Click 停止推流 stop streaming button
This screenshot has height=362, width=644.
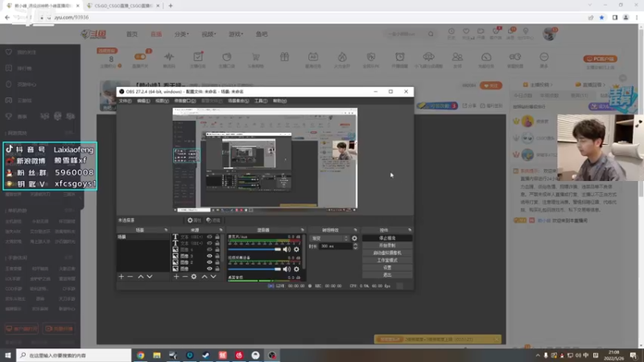coord(387,238)
